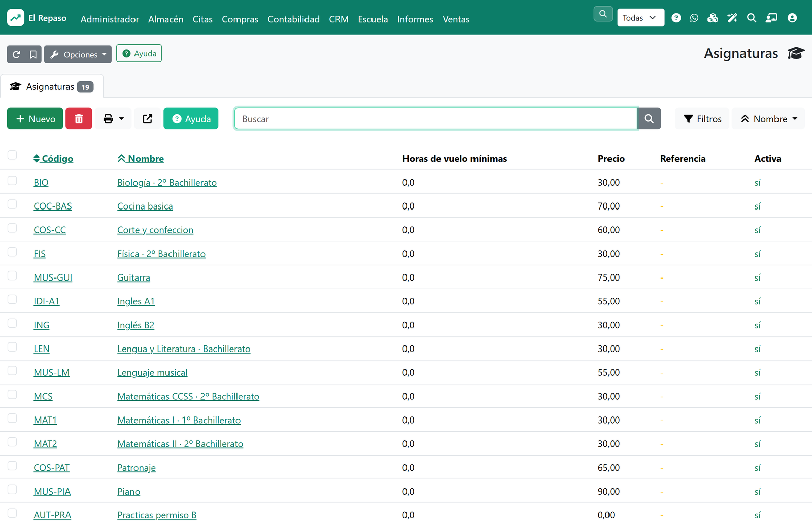This screenshot has height=522, width=812.
Task: Open the Compras menu
Action: [240, 19]
